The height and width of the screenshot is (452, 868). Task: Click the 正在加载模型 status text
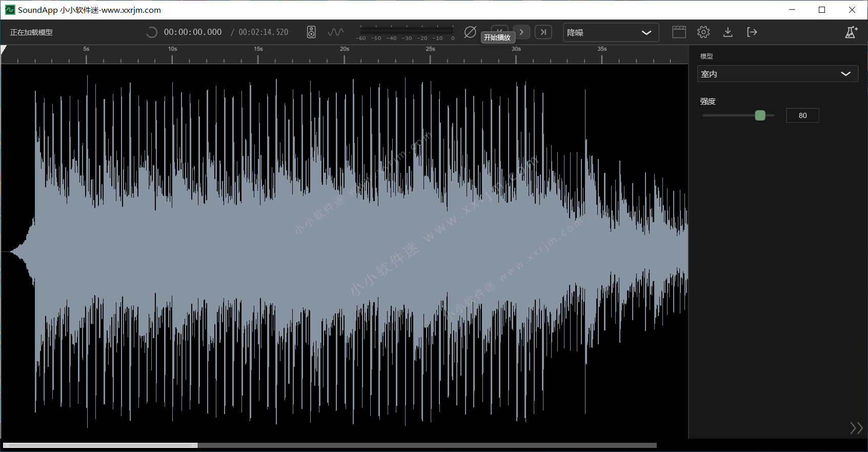[31, 32]
